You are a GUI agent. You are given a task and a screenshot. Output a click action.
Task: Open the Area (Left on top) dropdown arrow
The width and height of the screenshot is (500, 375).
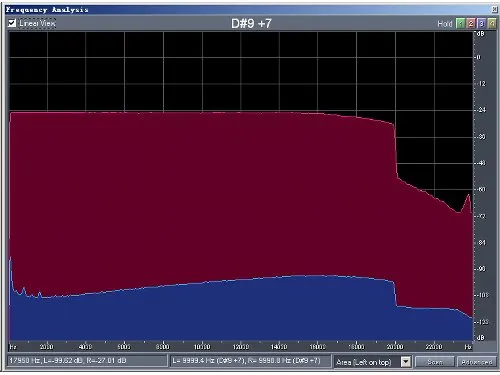(x=406, y=362)
